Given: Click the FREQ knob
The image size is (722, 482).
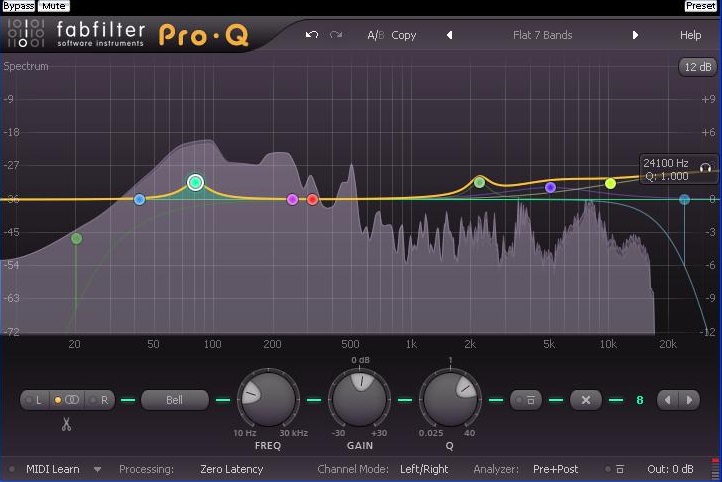Looking at the screenshot, I should click(268, 399).
